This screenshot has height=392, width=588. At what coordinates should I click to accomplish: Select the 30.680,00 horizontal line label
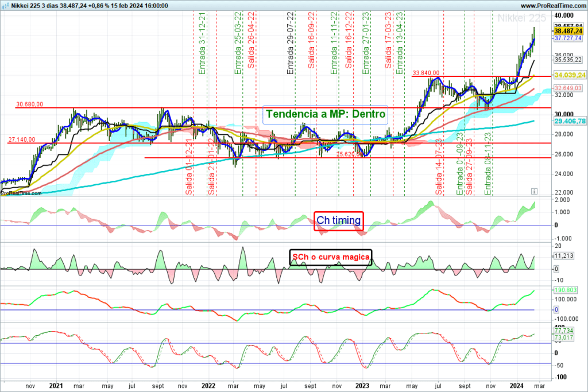click(x=30, y=104)
